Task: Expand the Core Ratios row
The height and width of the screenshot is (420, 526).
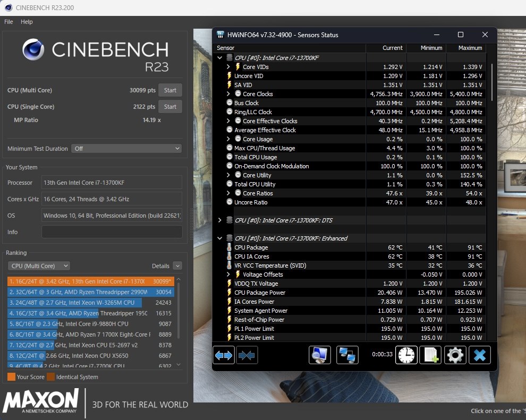Action: [x=228, y=193]
